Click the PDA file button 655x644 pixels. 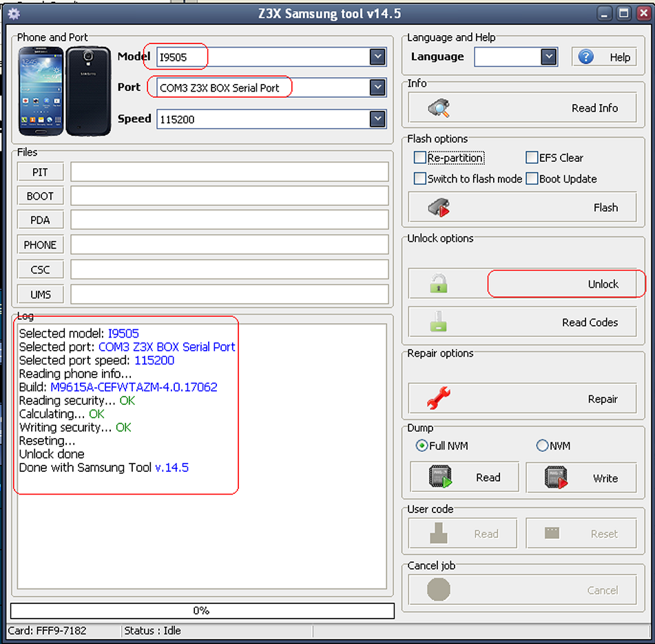41,220
